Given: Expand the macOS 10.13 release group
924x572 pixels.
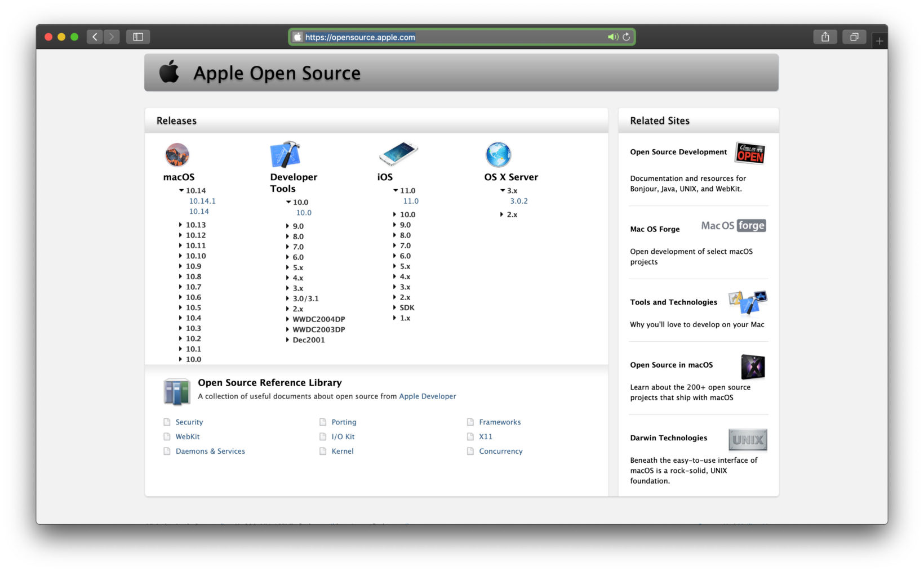Looking at the screenshot, I should click(x=181, y=225).
